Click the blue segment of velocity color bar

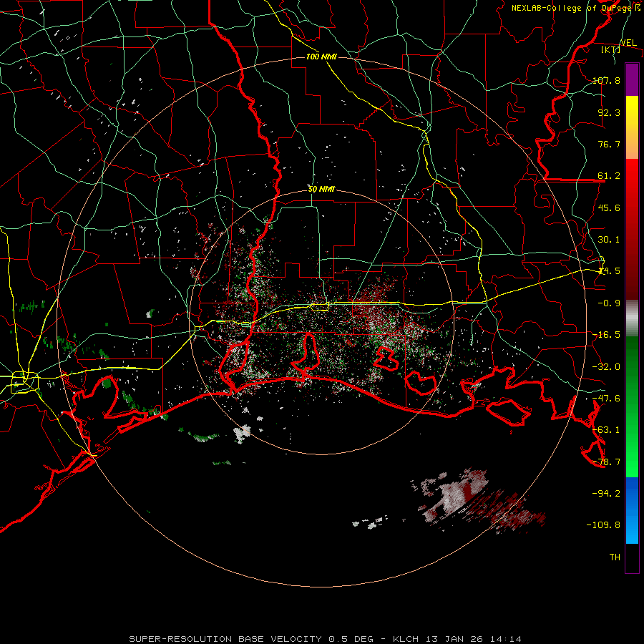(x=632, y=510)
